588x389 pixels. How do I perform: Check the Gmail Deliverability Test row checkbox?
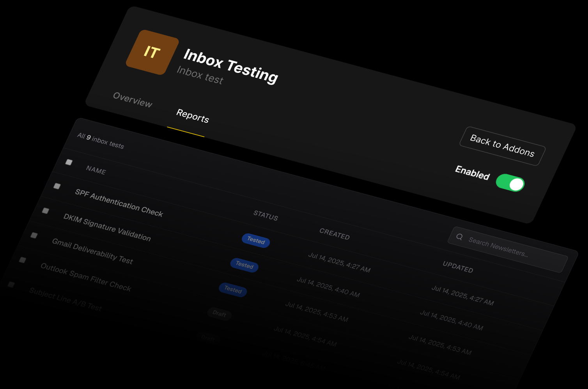(34, 235)
